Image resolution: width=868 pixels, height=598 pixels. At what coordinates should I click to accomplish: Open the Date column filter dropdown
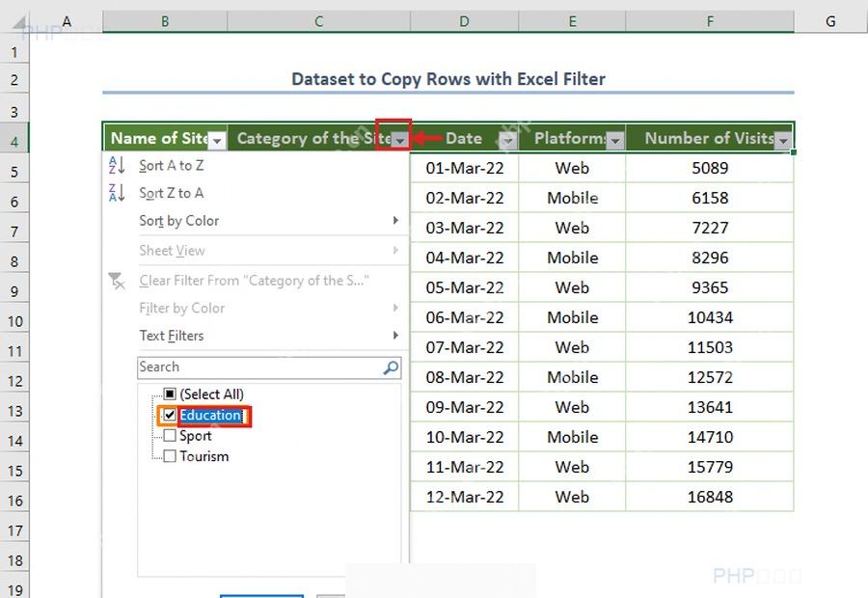click(x=507, y=141)
